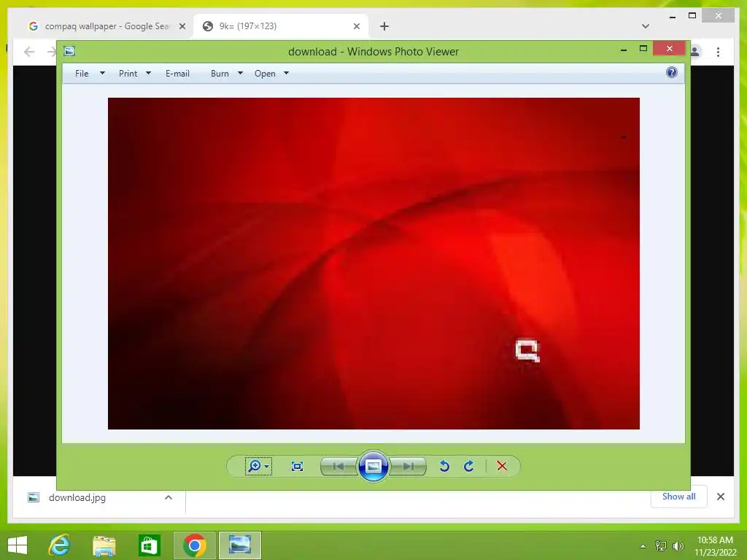Open the Windows Store taskbar icon
Viewport: 747px width, 560px height.
[149, 545]
